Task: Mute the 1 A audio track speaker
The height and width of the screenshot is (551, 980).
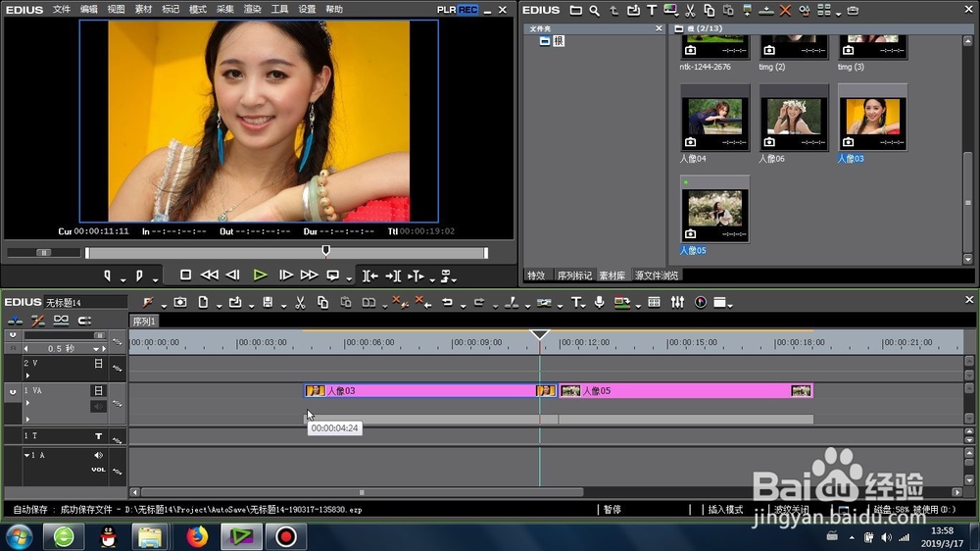Action: click(x=98, y=455)
